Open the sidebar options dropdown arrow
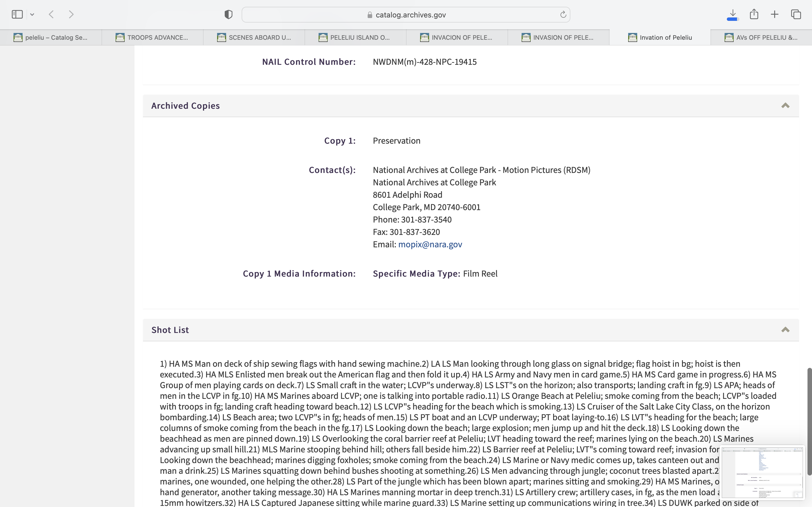This screenshot has height=507, width=812. 32,14
